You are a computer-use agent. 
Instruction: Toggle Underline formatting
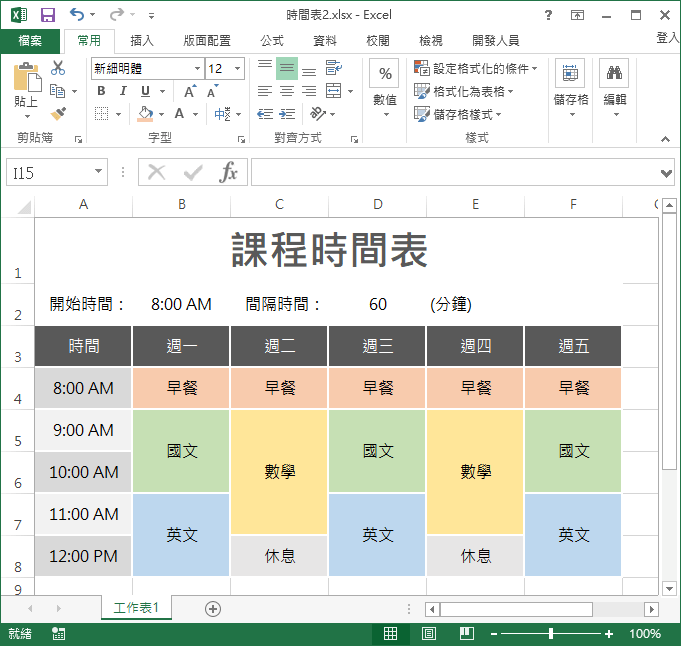tap(145, 91)
